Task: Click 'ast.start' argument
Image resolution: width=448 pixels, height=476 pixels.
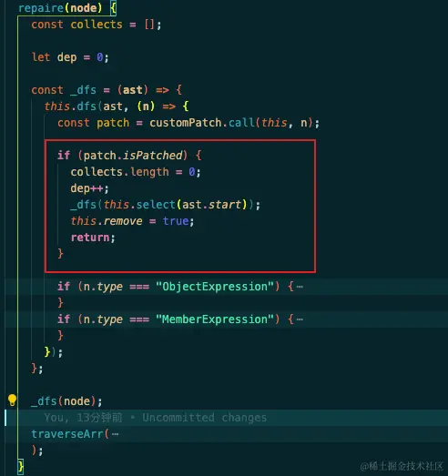Action: [x=212, y=205]
